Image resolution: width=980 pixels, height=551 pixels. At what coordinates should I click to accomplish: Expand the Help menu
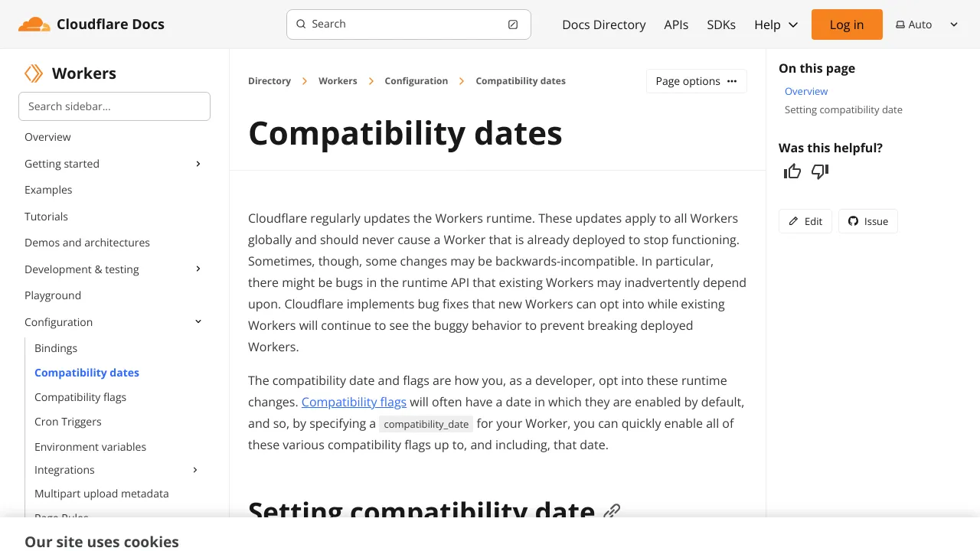click(776, 24)
